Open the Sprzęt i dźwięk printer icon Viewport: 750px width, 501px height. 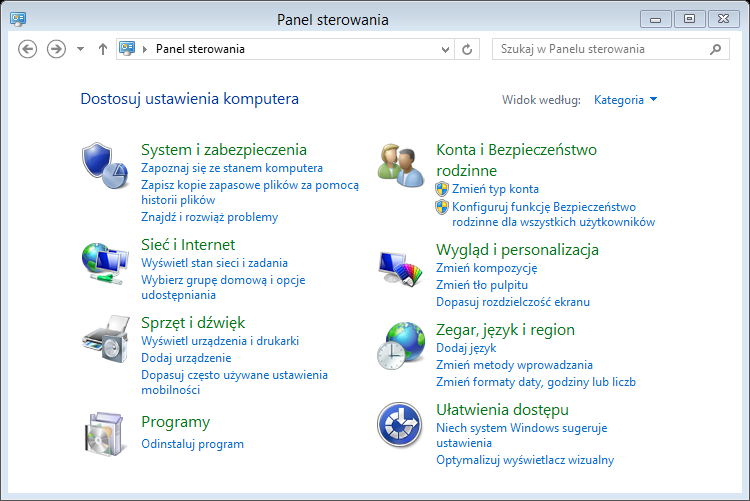pos(106,339)
